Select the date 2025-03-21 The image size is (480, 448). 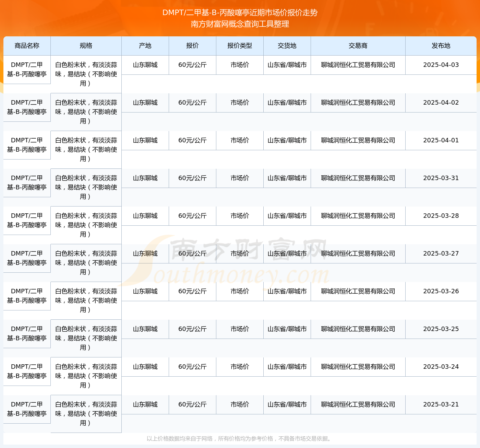click(x=441, y=404)
